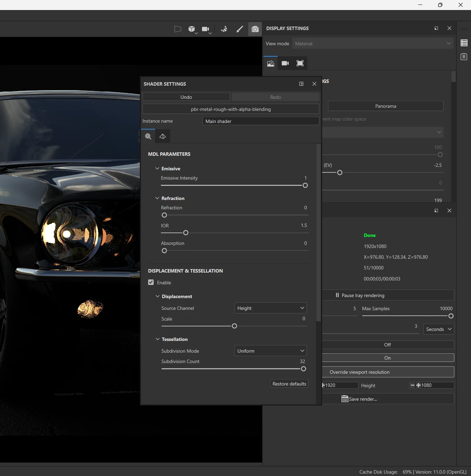The height and width of the screenshot is (476, 471).
Task: Open the video camera toolbar icon
Action: click(x=205, y=29)
